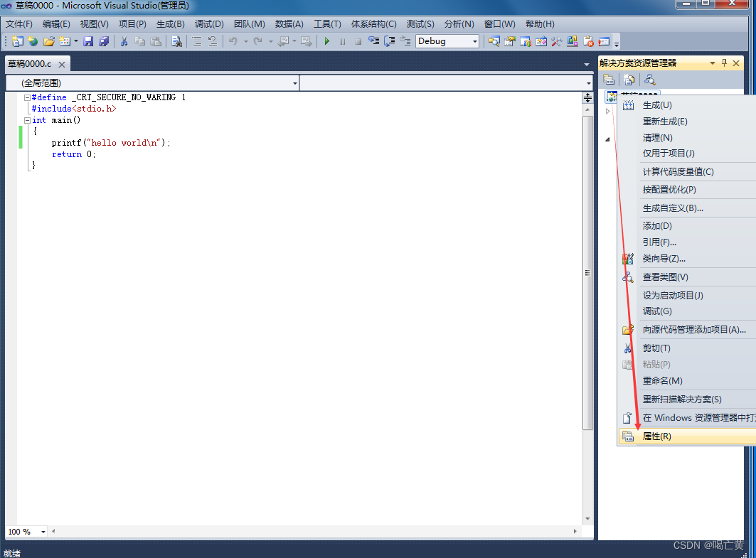This screenshot has width=756, height=558.
Task: Select 属性(R) from the context menu
Action: (654, 436)
